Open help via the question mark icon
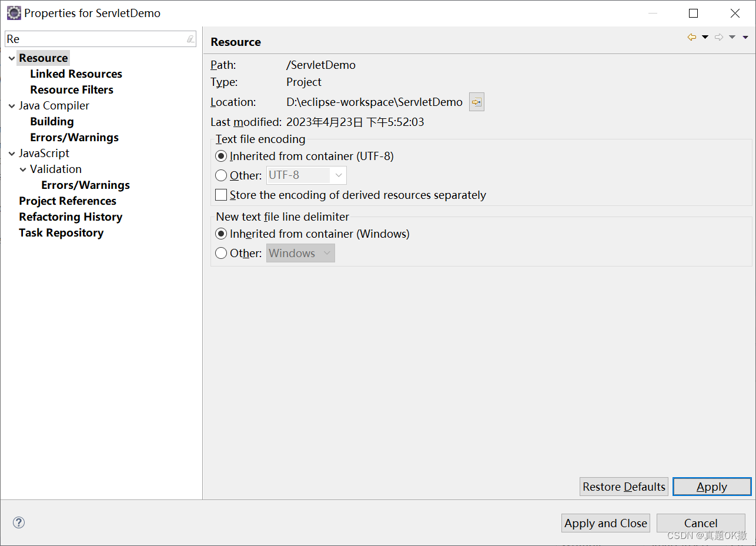The image size is (756, 546). click(19, 522)
